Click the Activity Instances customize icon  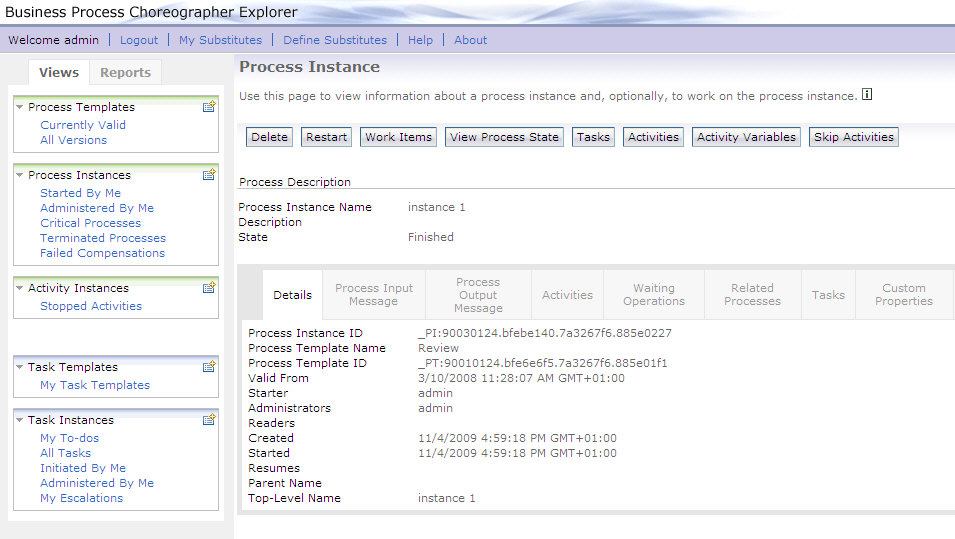[209, 287]
